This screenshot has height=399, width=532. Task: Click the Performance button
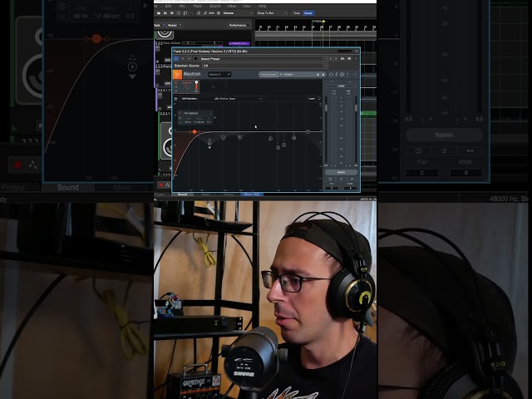pyautogui.click(x=238, y=25)
